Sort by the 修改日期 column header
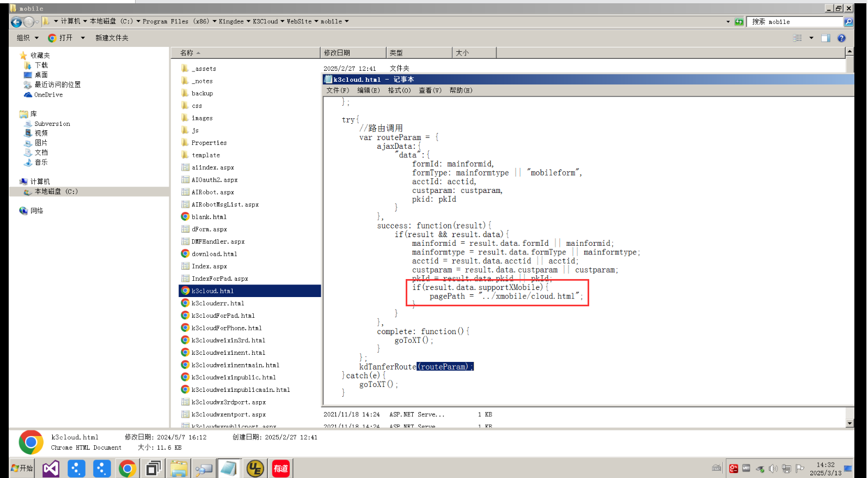The image size is (868, 478). tap(353, 53)
